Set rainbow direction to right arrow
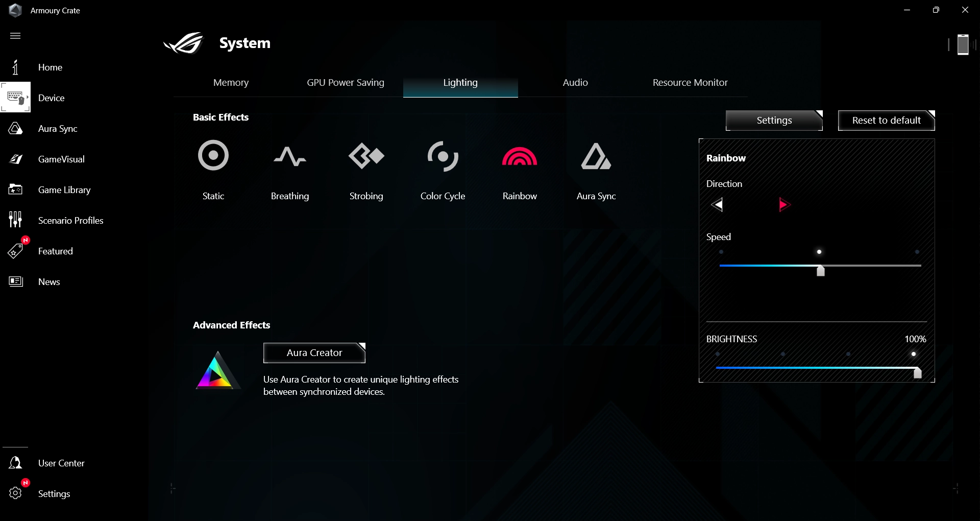This screenshot has height=521, width=980. click(x=785, y=205)
